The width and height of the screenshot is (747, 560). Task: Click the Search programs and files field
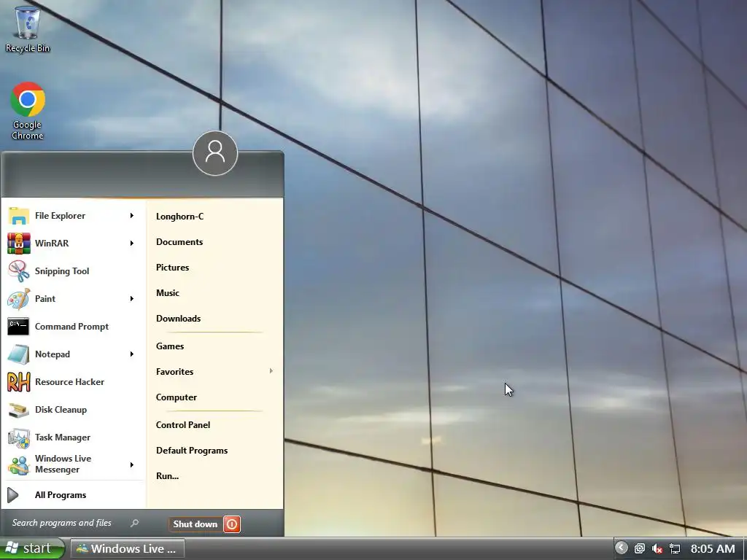tap(75, 523)
